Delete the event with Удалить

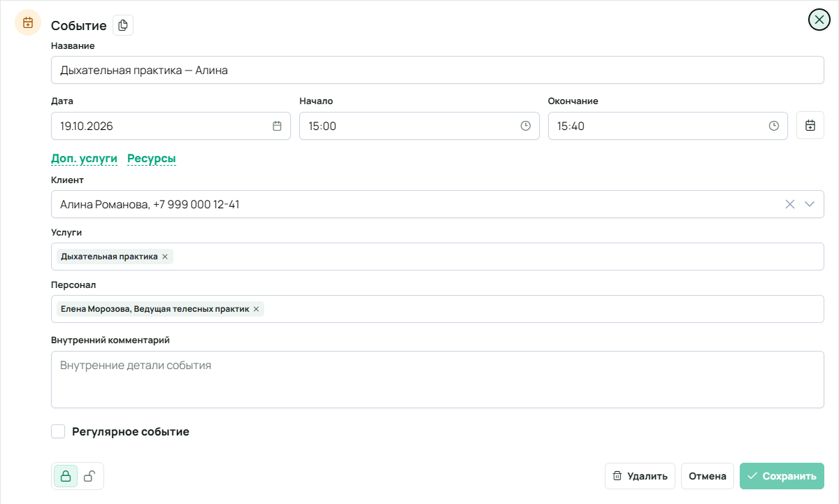[x=640, y=476]
